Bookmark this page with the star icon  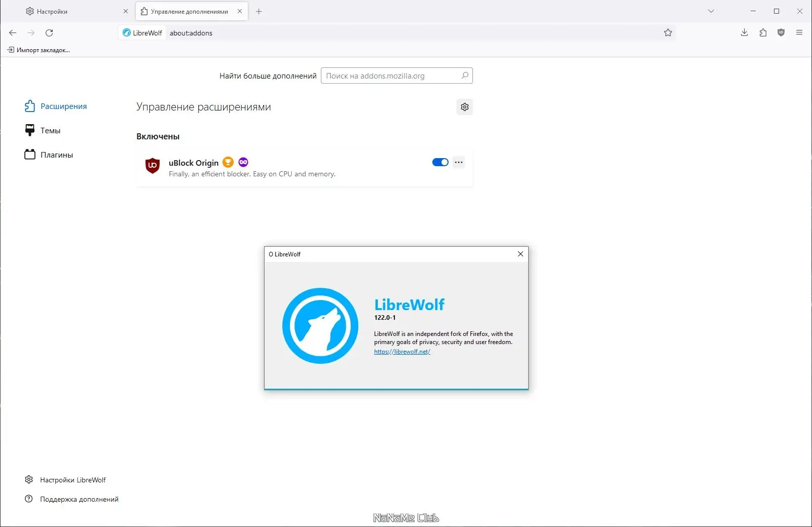pyautogui.click(x=668, y=33)
